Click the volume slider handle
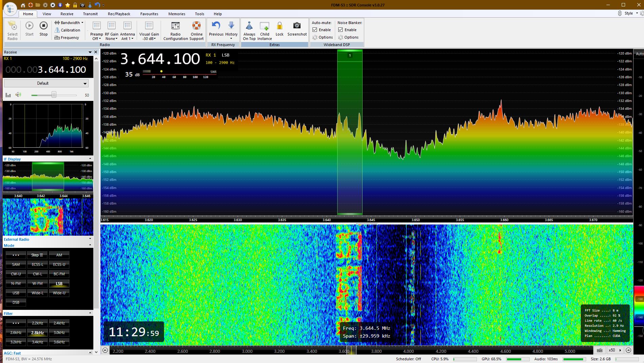Image resolution: width=644 pixels, height=363 pixels. pos(54,95)
